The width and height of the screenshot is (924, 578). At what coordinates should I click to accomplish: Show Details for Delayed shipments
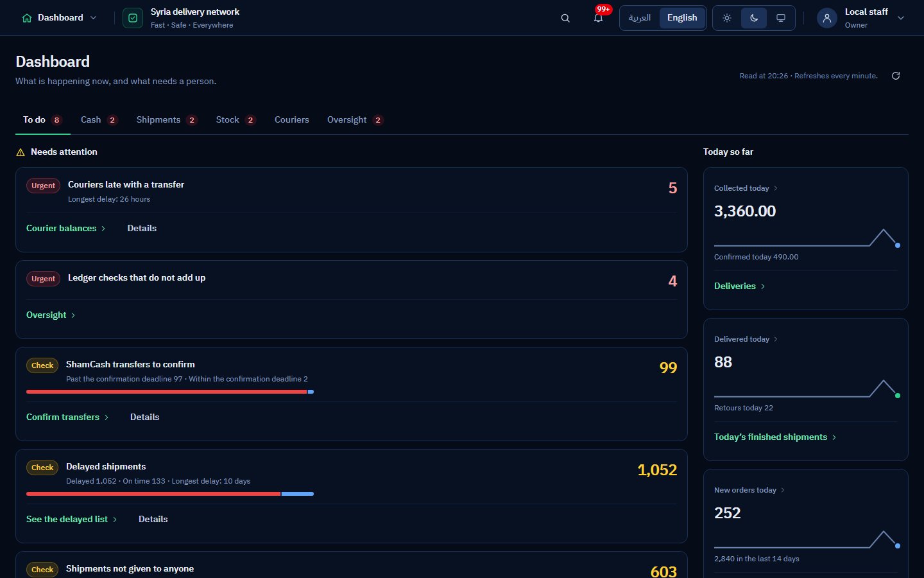tap(153, 520)
